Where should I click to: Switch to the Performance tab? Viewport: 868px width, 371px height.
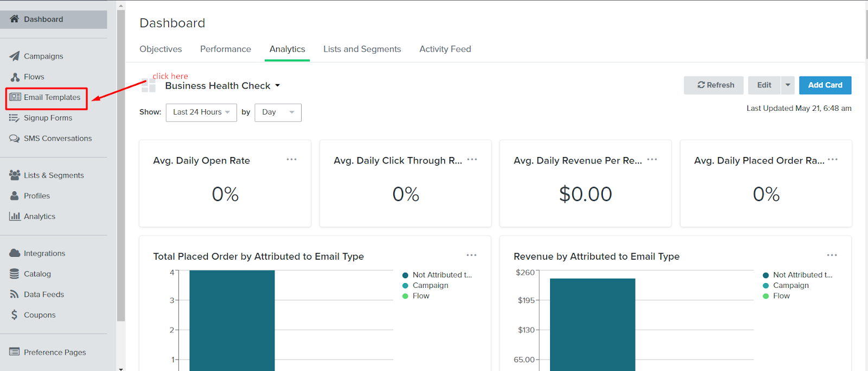[226, 49]
